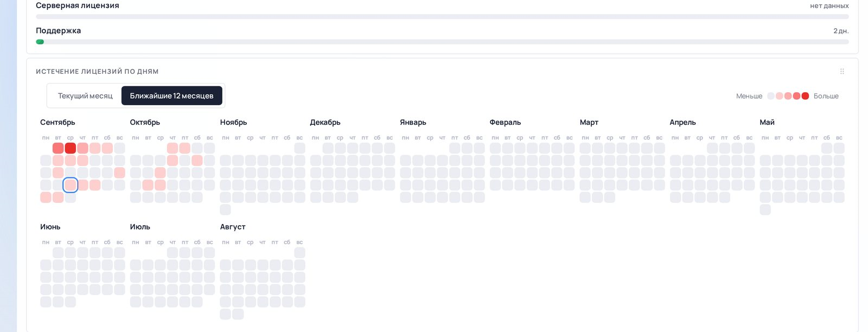This screenshot has height=332, width=868.
Task: Switch to the Текущий месяц tab
Action: (x=85, y=96)
